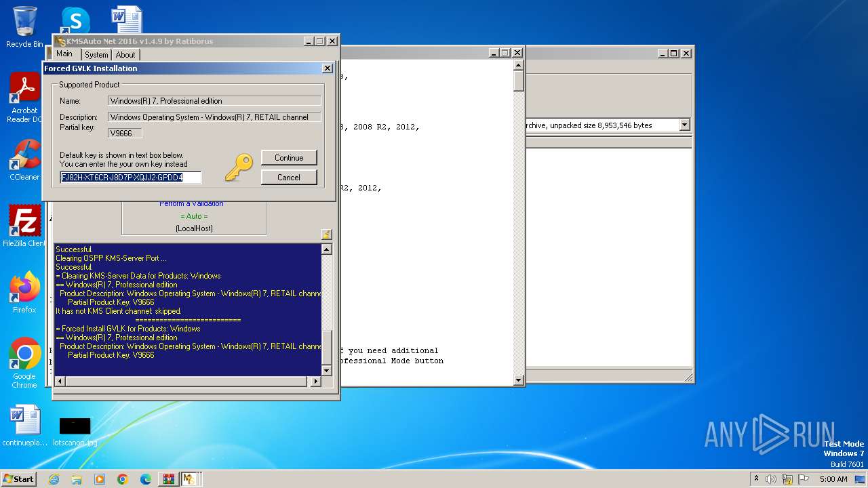868x488 pixels.
Task: Select the lotscanon.jpg desktop file
Action: 75,431
